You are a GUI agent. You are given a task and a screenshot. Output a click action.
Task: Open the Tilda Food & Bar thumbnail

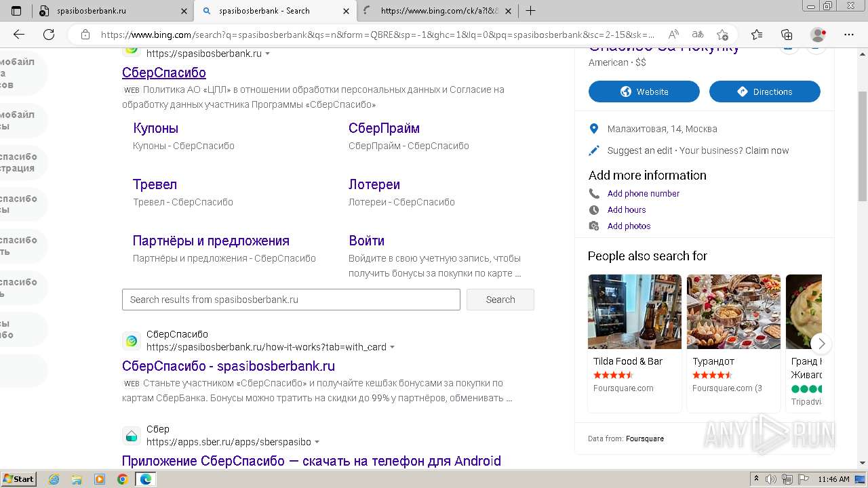(635, 312)
